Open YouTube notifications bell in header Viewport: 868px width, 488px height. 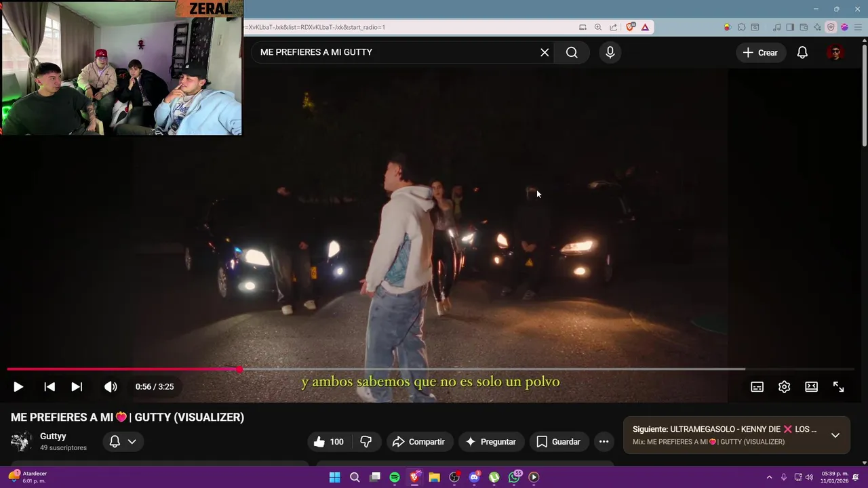pyautogui.click(x=802, y=52)
